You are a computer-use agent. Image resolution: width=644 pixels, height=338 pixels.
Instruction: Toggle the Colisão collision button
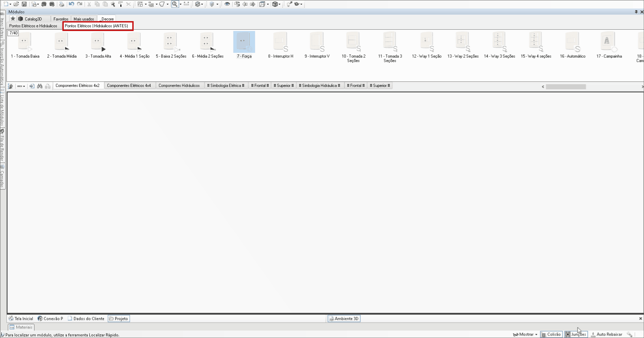click(551, 335)
